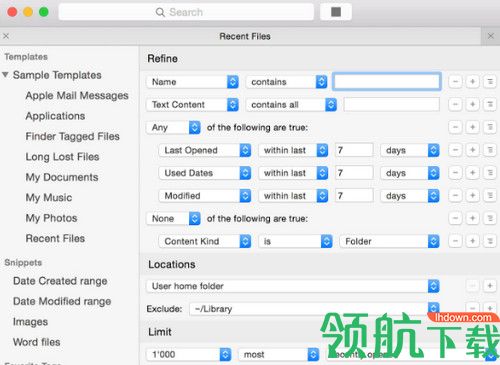The height and width of the screenshot is (365, 500).
Task: Remove the Last Opened criterion
Action: 455,150
